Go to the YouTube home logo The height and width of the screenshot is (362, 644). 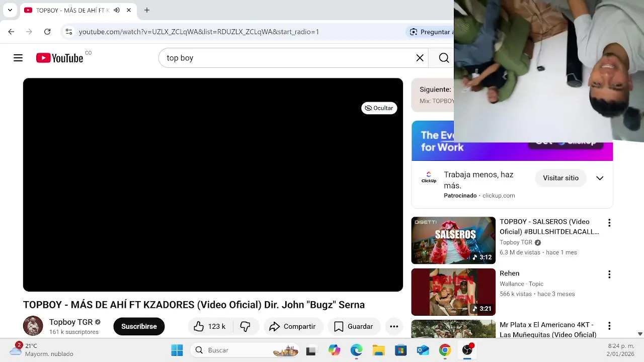[59, 58]
